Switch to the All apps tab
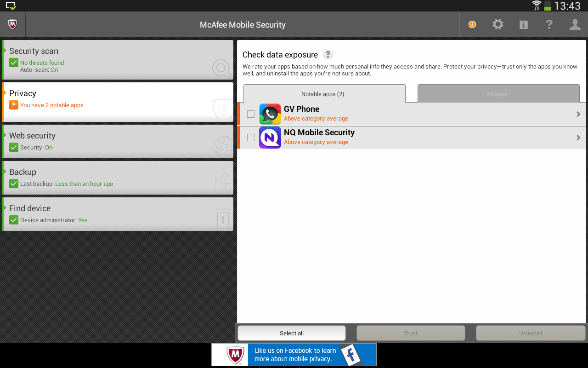This screenshot has height=368, width=588. 498,94
